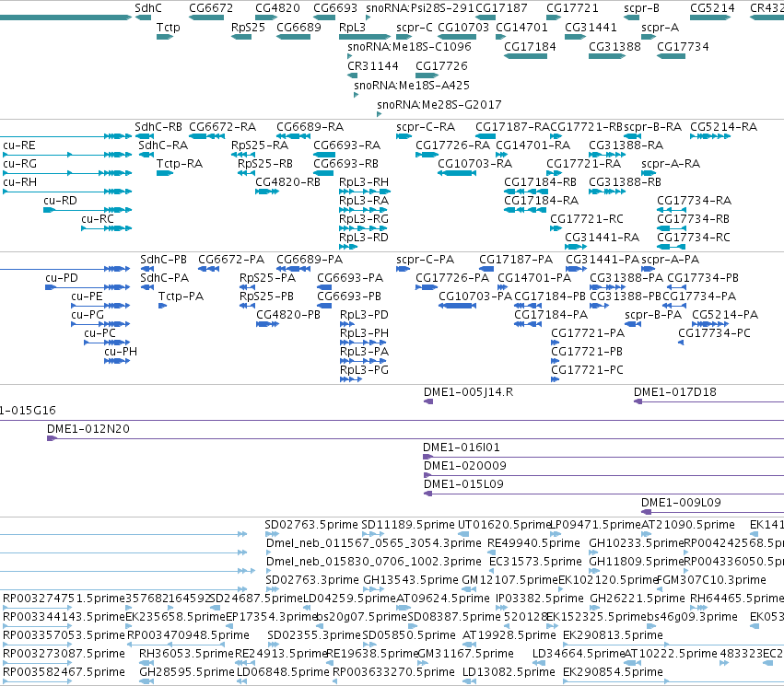Open the CG5214 gene label
Viewport: 784px width, 686px height.
click(x=712, y=8)
